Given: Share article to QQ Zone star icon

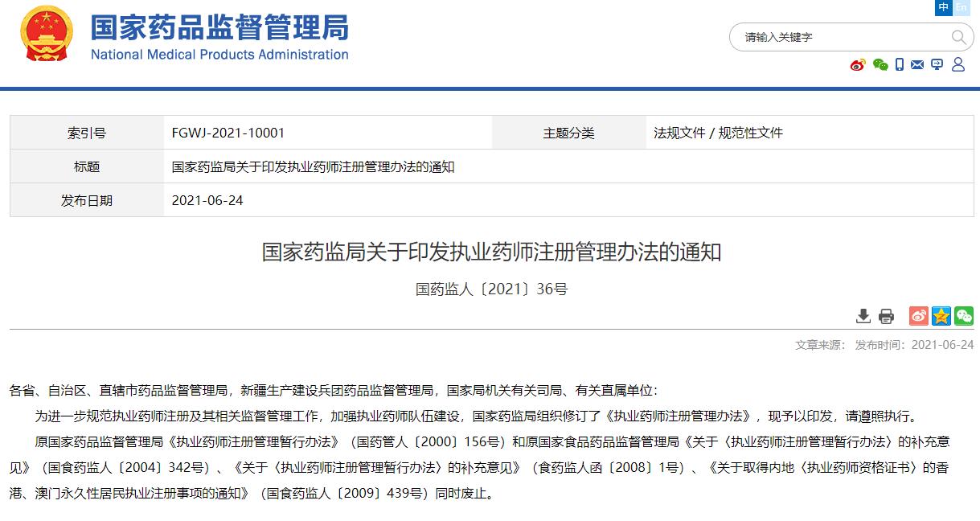Looking at the screenshot, I should coord(941,316).
